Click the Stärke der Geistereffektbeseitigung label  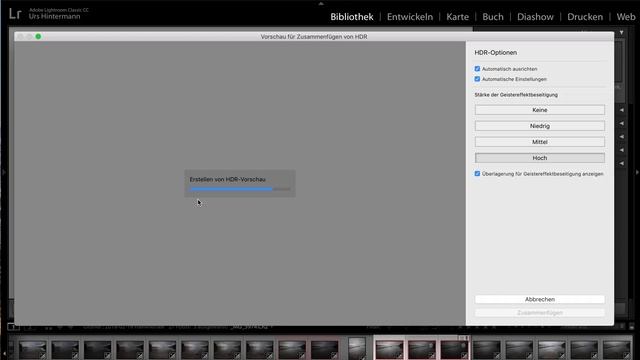(516, 95)
